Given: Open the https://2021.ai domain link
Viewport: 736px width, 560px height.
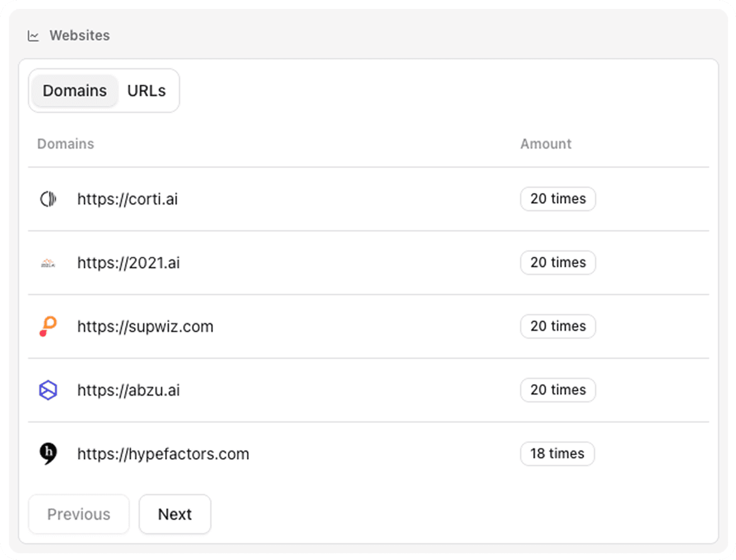Looking at the screenshot, I should pos(129,263).
